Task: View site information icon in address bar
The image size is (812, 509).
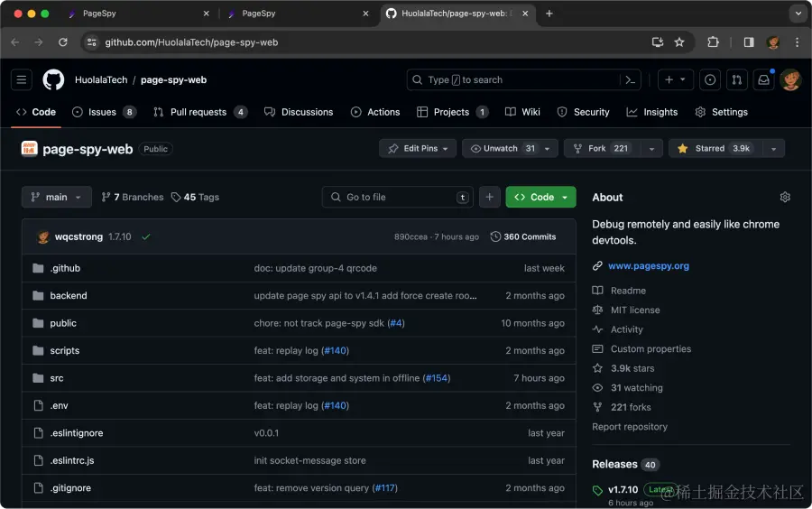Action: point(92,42)
